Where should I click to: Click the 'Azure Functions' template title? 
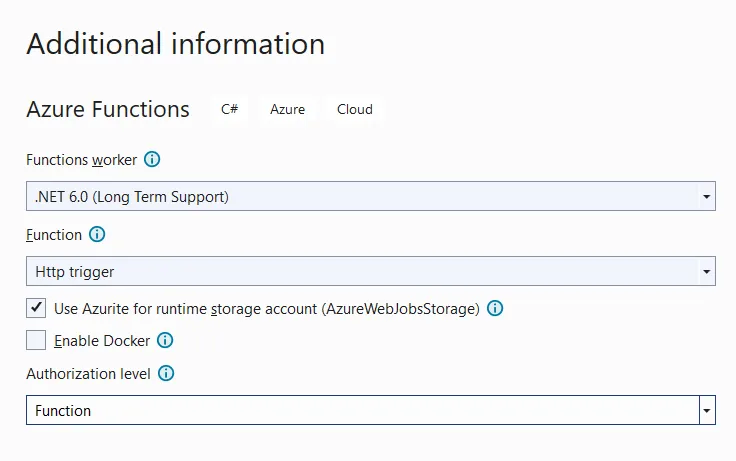pyautogui.click(x=108, y=110)
